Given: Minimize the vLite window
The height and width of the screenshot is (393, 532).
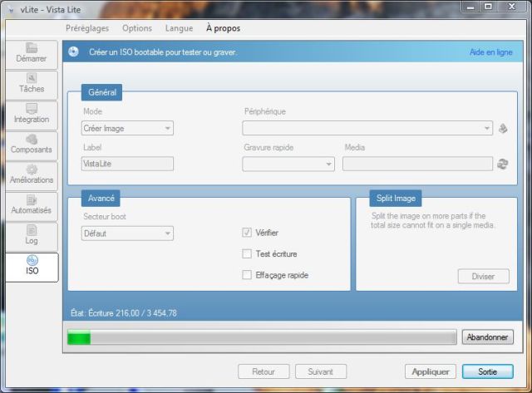Looking at the screenshot, I should [x=470, y=7].
